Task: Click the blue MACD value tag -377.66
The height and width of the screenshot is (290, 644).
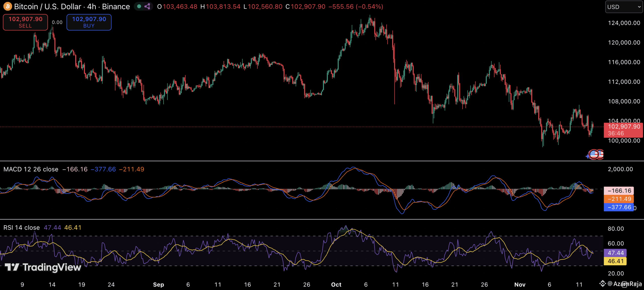Action: tap(619, 207)
